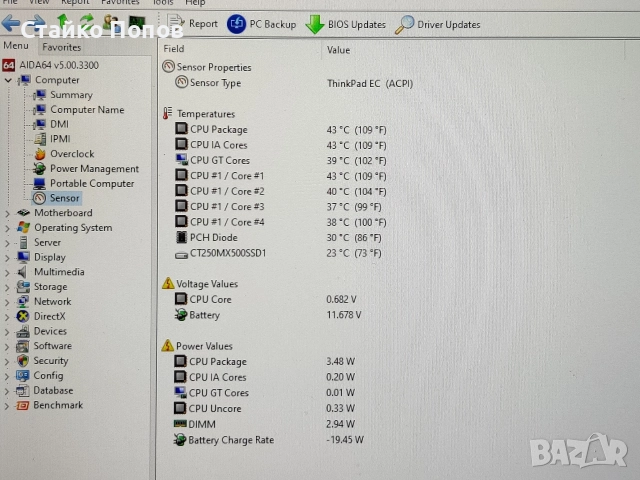Expand the Network node
Image resolution: width=640 pixels, height=480 pixels.
pyautogui.click(x=7, y=302)
